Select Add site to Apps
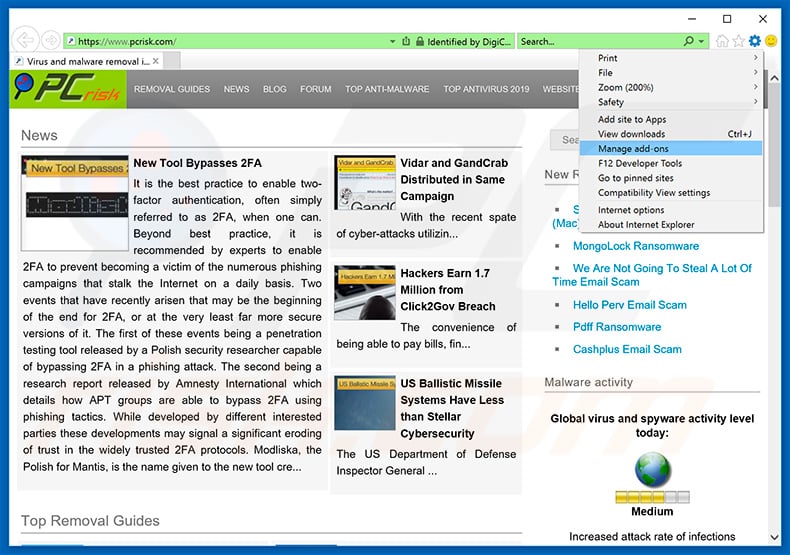 tap(671, 119)
